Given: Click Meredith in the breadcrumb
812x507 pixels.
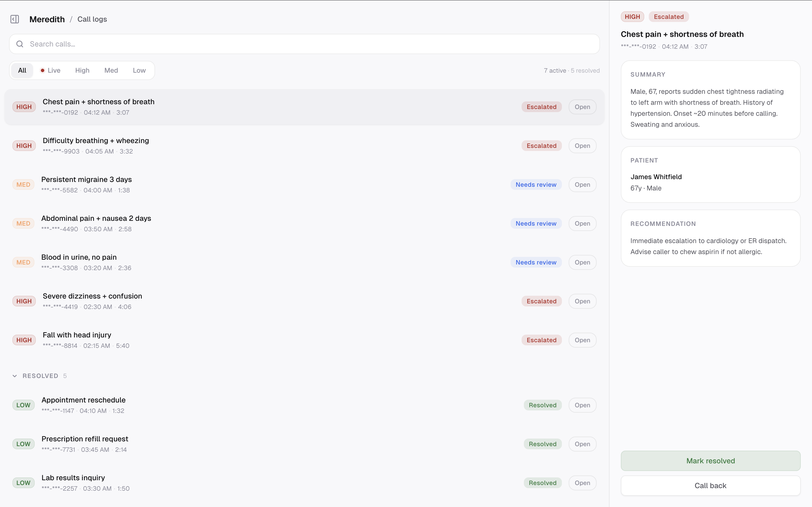Looking at the screenshot, I should (x=47, y=19).
